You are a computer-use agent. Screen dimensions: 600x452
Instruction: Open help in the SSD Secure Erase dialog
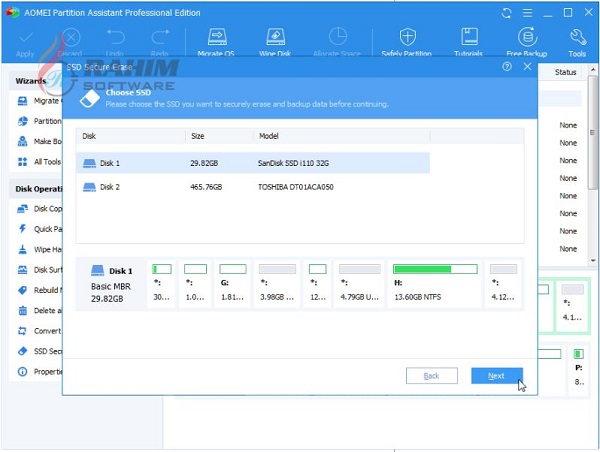coord(507,67)
